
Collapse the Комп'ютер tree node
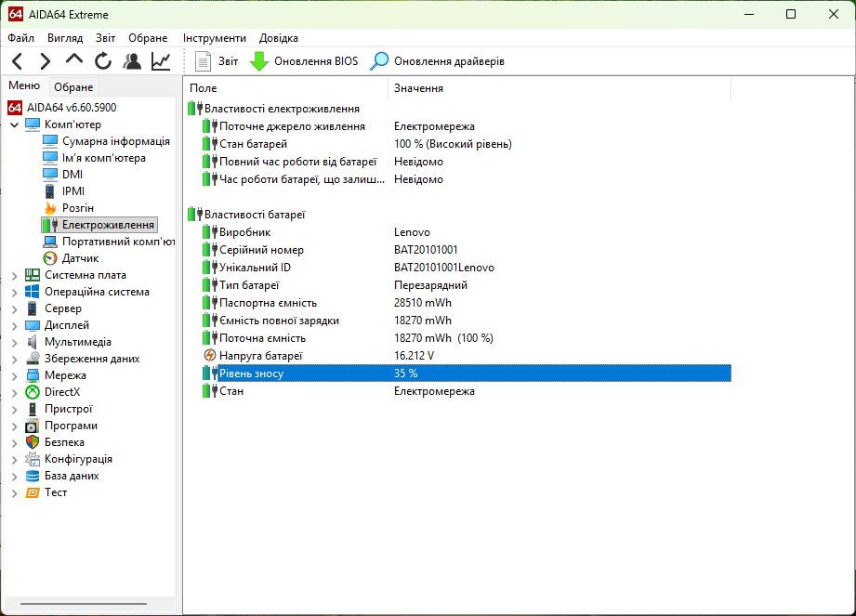coord(15,125)
